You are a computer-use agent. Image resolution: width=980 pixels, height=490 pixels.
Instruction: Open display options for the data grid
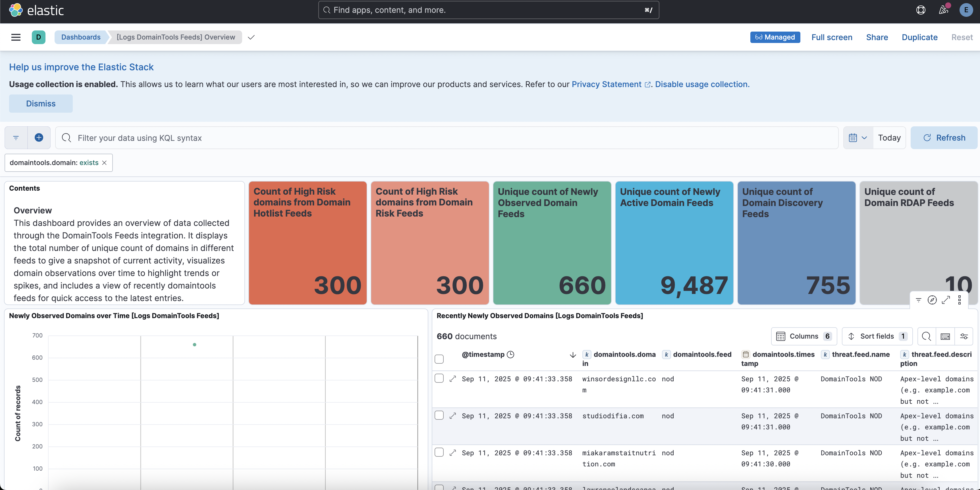point(964,336)
